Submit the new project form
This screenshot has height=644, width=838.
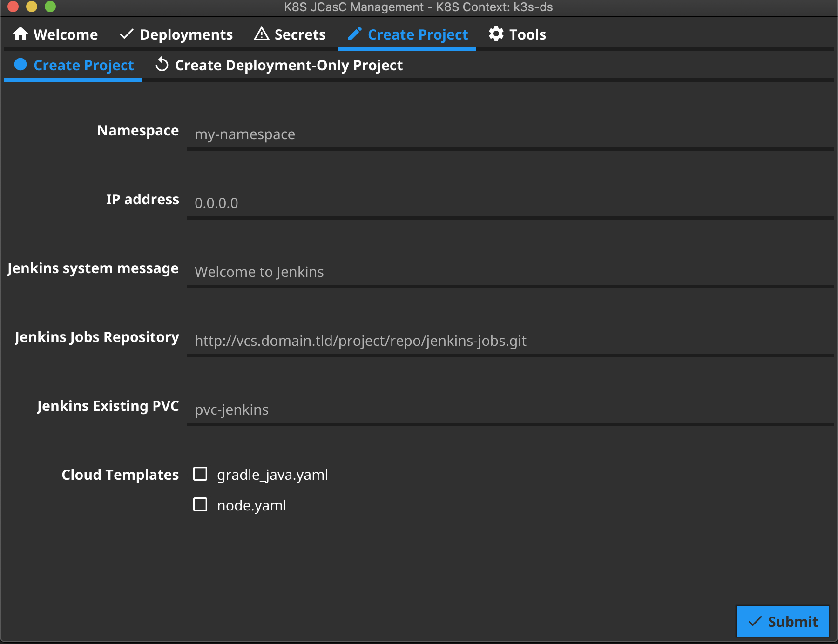click(783, 621)
